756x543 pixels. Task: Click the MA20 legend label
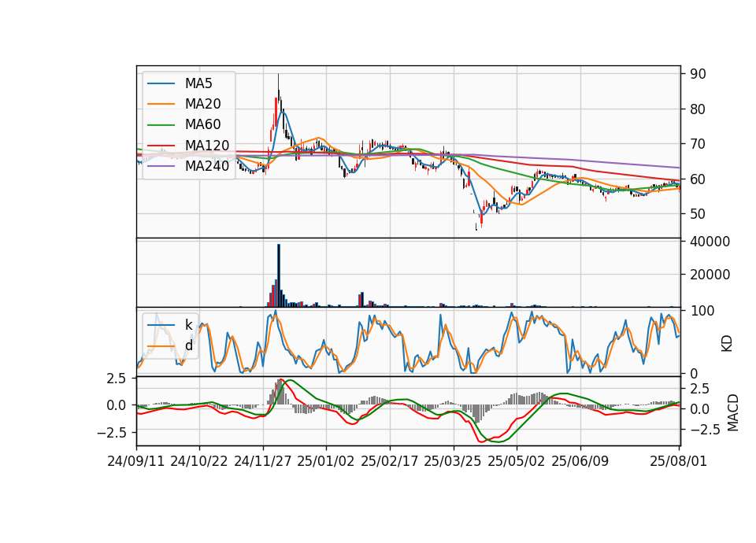pyautogui.click(x=202, y=104)
